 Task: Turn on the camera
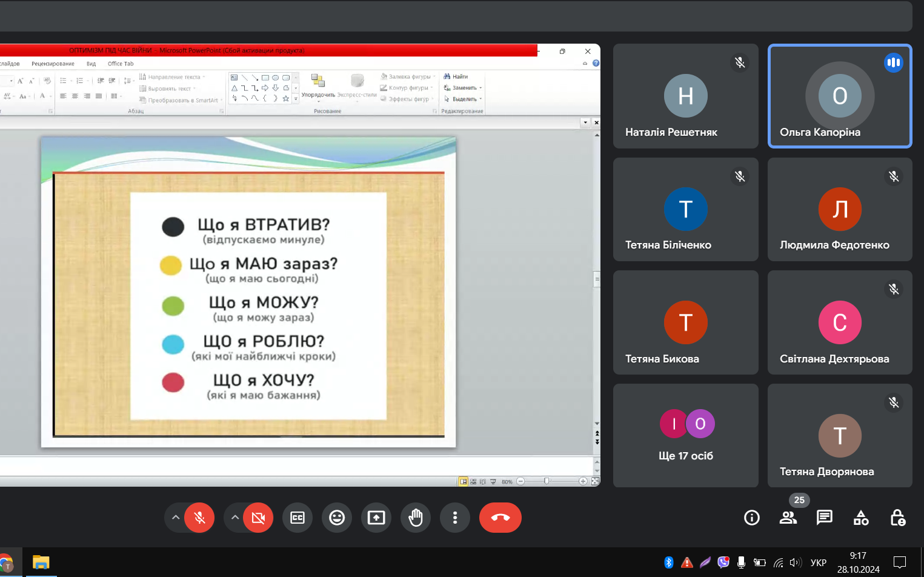258,518
